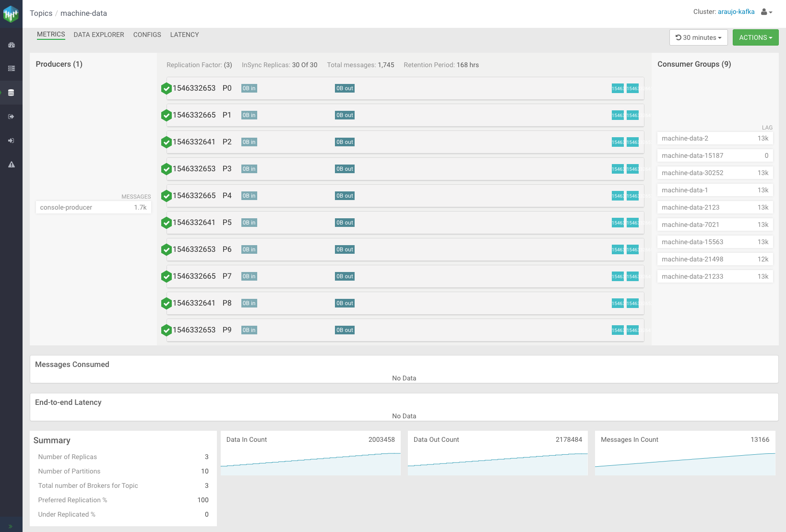
Task: Open the user account dropdown
Action: (x=766, y=12)
